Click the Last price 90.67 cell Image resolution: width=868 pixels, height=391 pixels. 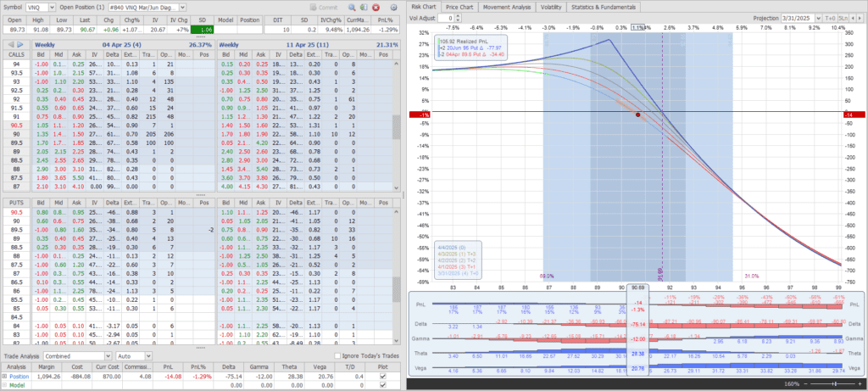(x=87, y=30)
